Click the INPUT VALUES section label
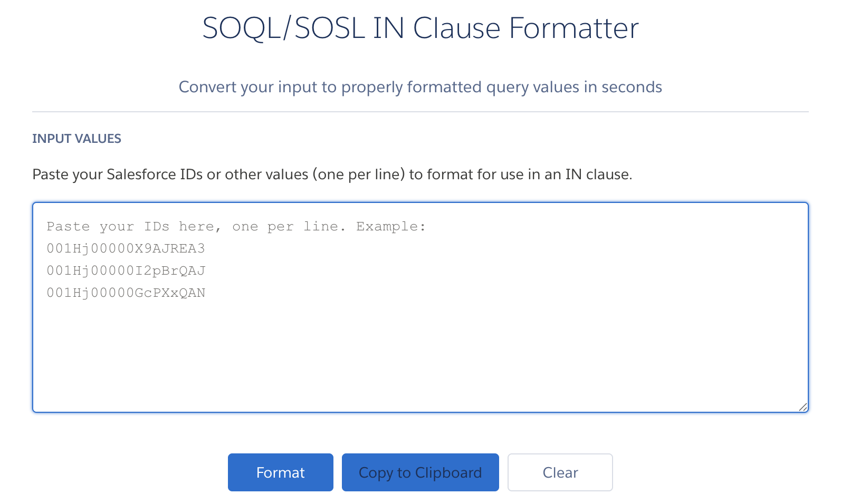The image size is (841, 504). 77,139
